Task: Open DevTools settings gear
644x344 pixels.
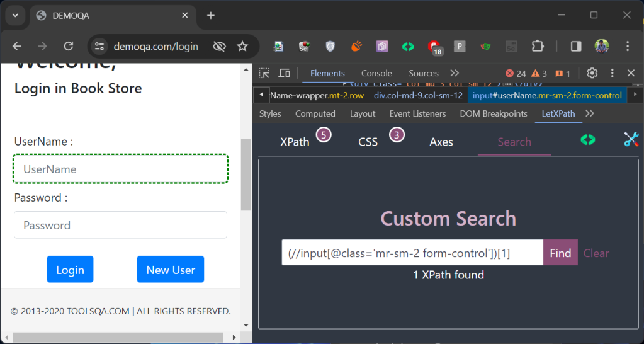Action: [x=592, y=73]
